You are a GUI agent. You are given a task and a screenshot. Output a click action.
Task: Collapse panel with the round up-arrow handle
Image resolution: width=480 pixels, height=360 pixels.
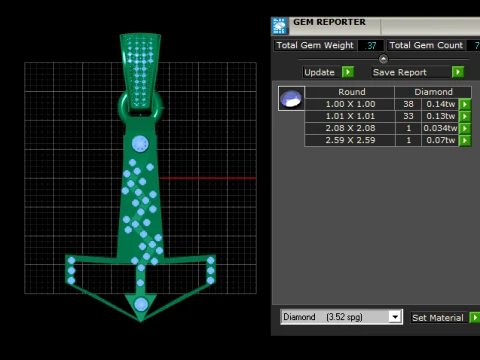click(x=383, y=59)
